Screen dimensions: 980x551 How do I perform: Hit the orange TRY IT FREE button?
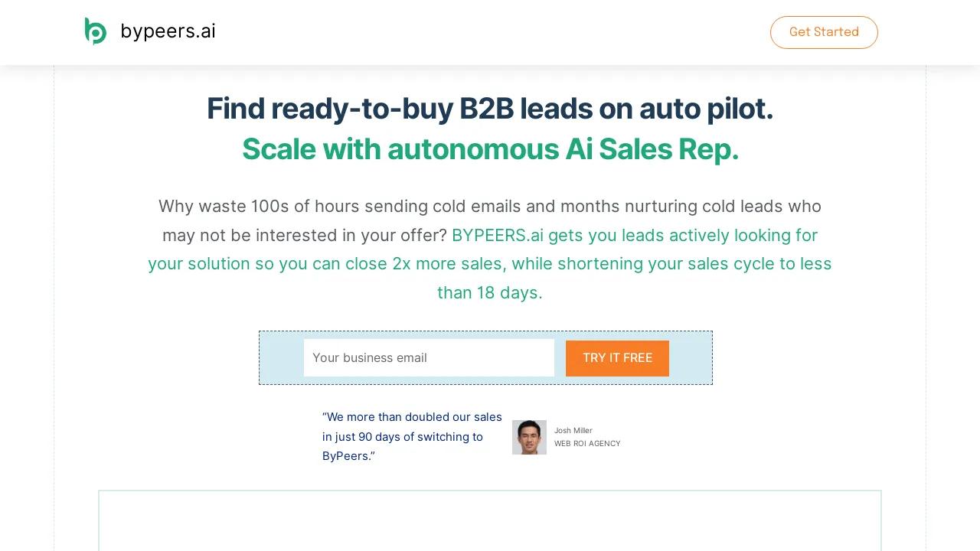[x=617, y=358]
